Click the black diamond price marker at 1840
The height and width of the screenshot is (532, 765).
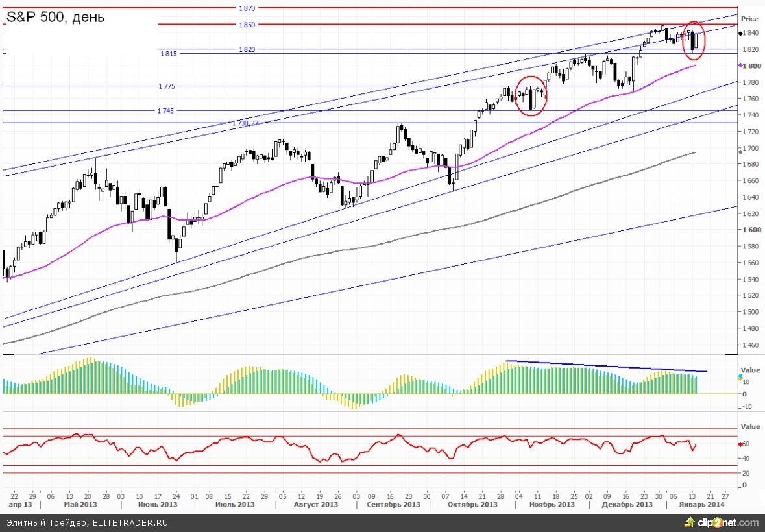pyautogui.click(x=741, y=33)
